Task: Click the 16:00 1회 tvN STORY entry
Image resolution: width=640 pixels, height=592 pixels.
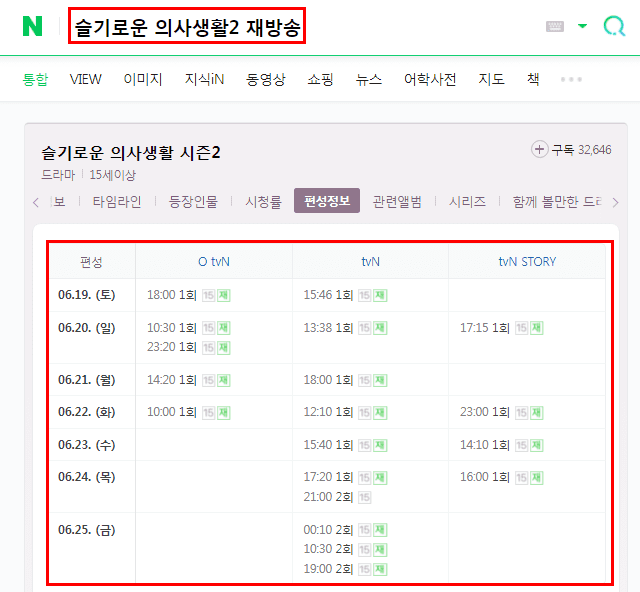Action: [x=485, y=477]
